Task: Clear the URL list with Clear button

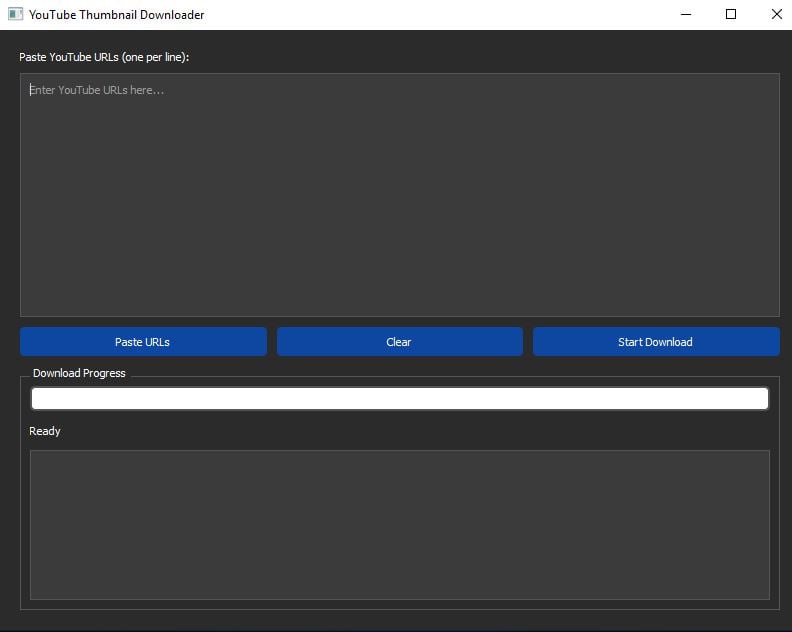Action: (399, 342)
